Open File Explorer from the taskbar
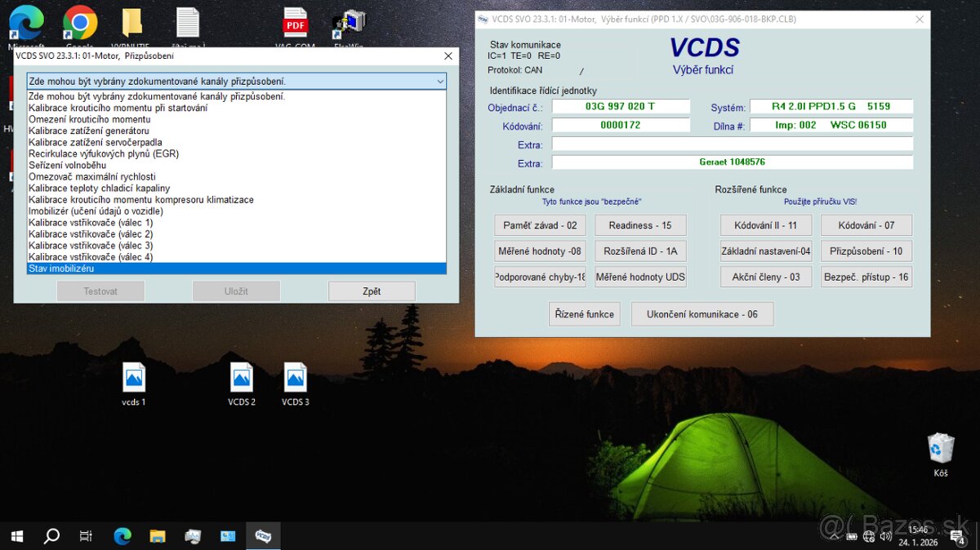 [158, 536]
